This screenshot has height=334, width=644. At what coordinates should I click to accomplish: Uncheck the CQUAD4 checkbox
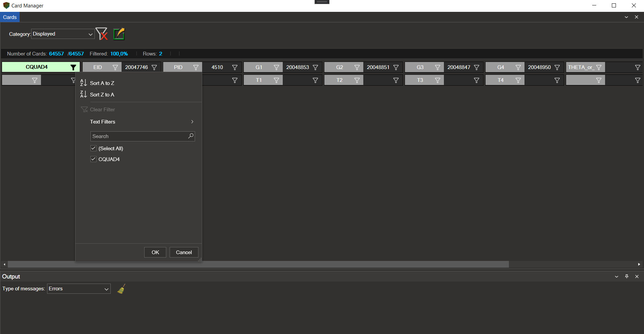point(93,159)
